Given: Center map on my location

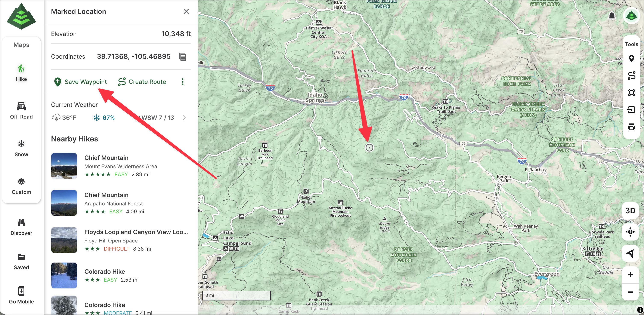Looking at the screenshot, I should [630, 232].
